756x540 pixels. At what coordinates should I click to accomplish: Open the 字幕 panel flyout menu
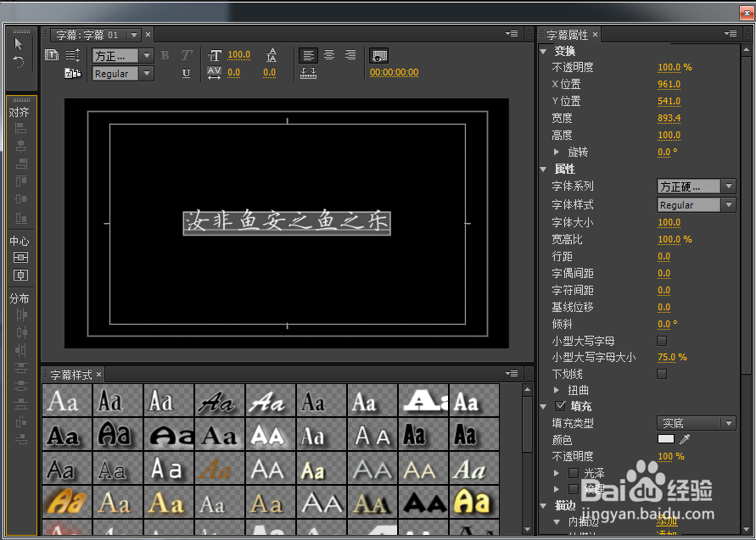pos(512,34)
